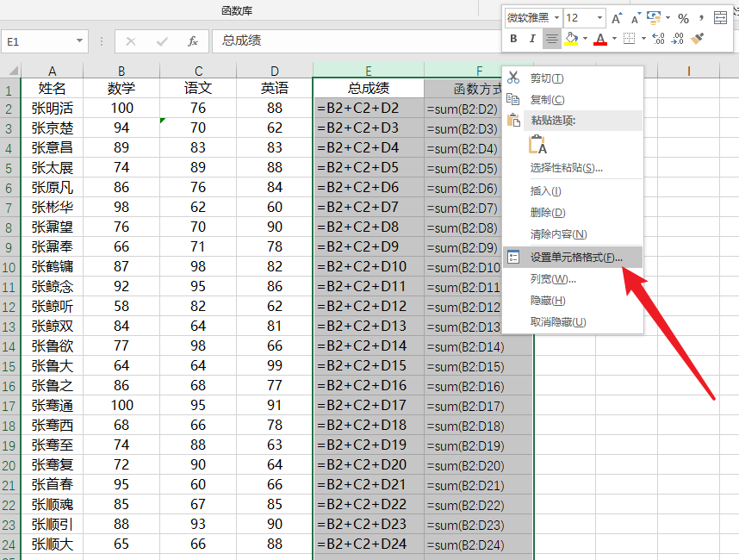
Task: Click the 列宽 context menu option
Action: [553, 278]
